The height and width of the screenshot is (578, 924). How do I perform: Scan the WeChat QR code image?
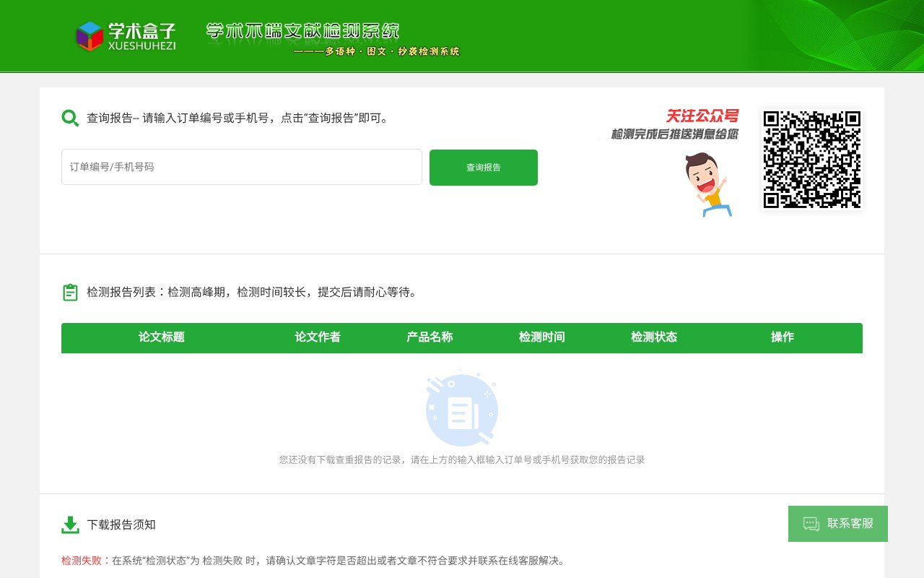811,160
